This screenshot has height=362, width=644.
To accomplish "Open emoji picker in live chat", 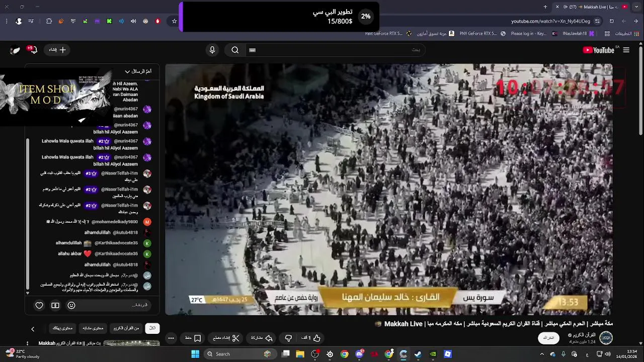I will 71,305.
